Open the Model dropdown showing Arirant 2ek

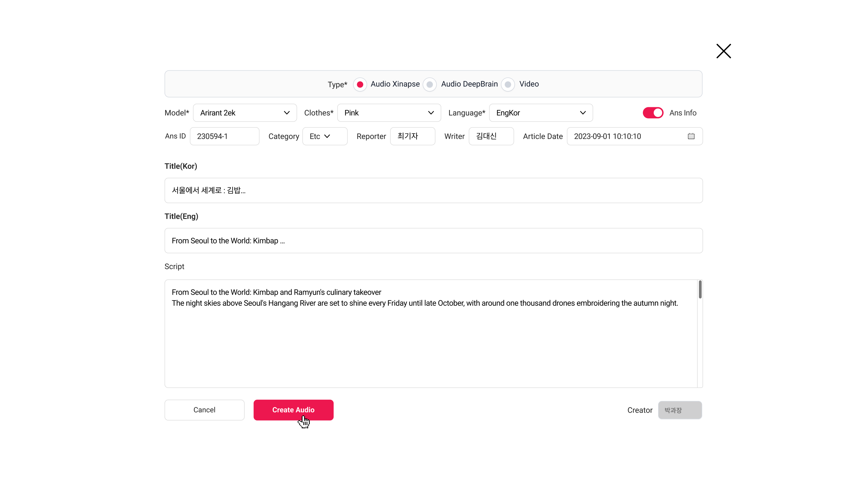point(245,113)
